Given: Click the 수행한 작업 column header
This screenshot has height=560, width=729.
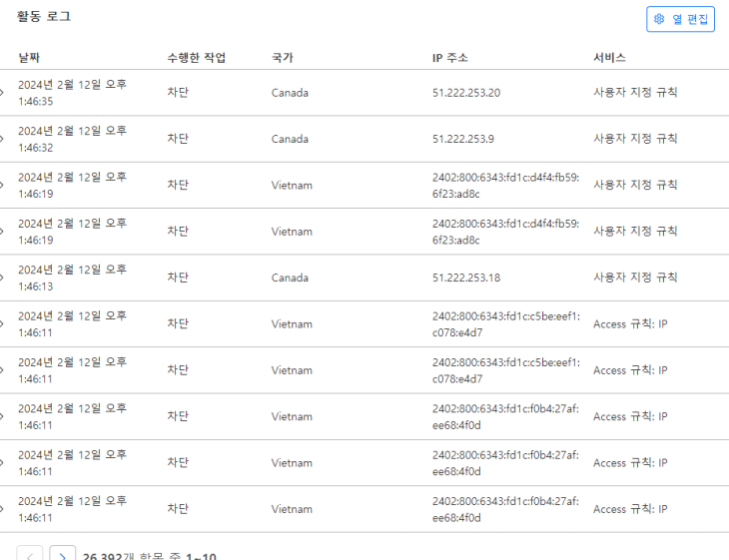Looking at the screenshot, I should 196,58.
